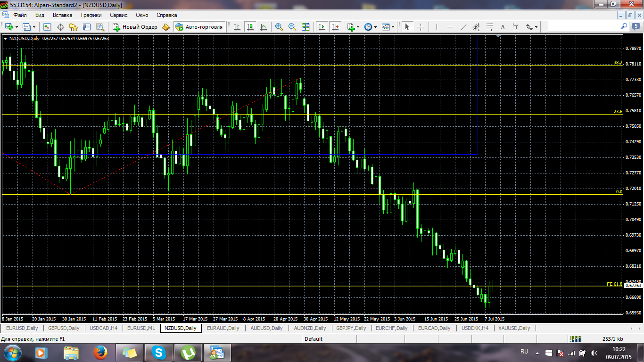644x362 pixels.
Task: Switch to GBPUSD,Daily chart tab
Action: click(64, 328)
